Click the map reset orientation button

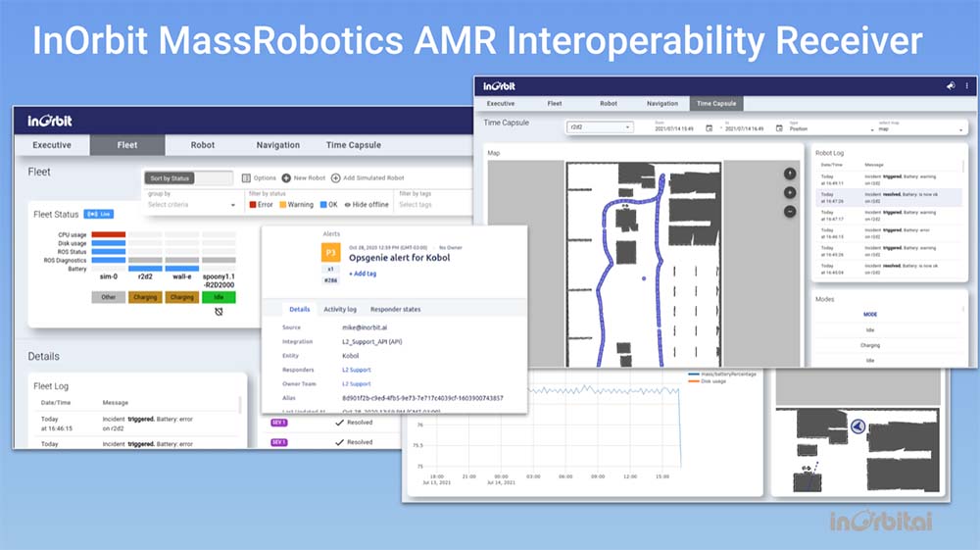(790, 174)
